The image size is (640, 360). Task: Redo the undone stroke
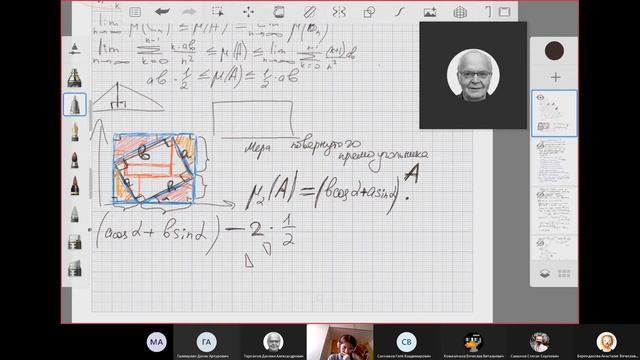coord(189,12)
